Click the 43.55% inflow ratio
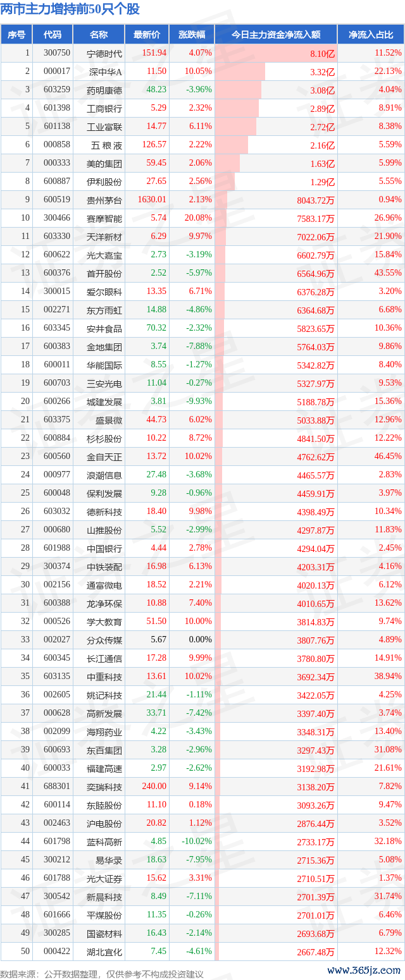 click(387, 273)
